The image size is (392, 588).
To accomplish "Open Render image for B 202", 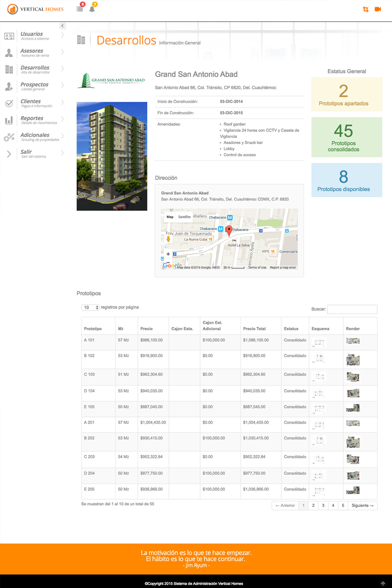I will 353,442.
